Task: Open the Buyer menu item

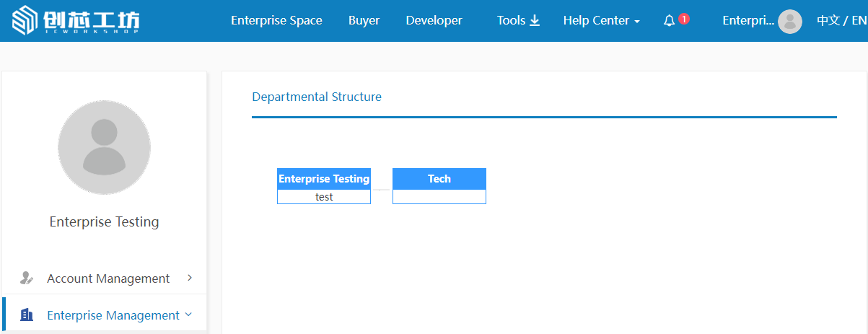Action: click(364, 21)
